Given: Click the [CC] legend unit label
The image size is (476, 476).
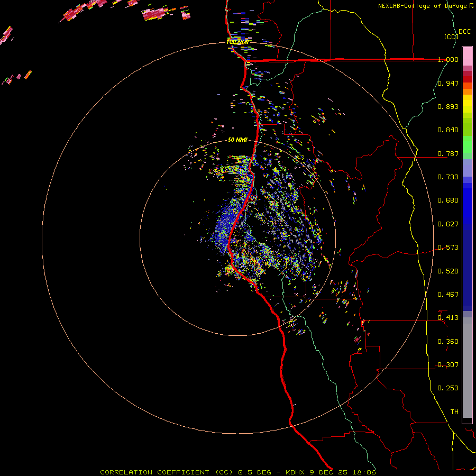Looking at the screenshot, I should [x=451, y=36].
